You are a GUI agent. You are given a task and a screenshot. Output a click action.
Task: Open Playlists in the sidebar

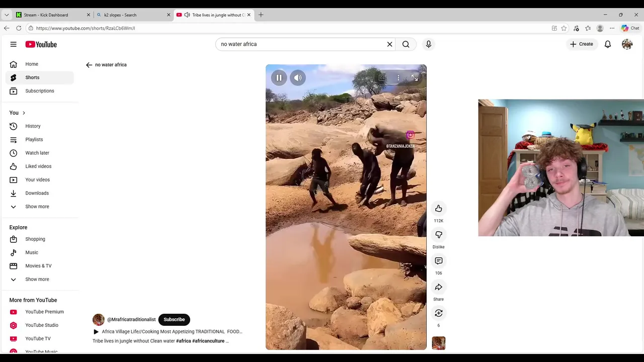(40, 139)
